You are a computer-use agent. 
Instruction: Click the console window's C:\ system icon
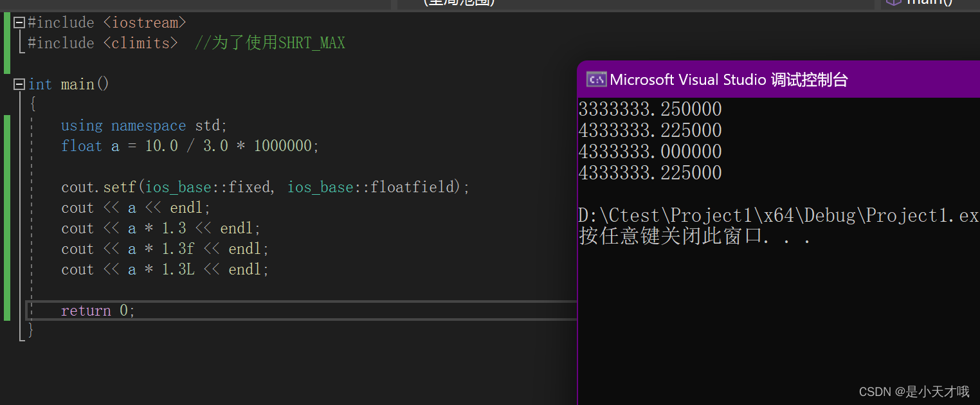596,79
